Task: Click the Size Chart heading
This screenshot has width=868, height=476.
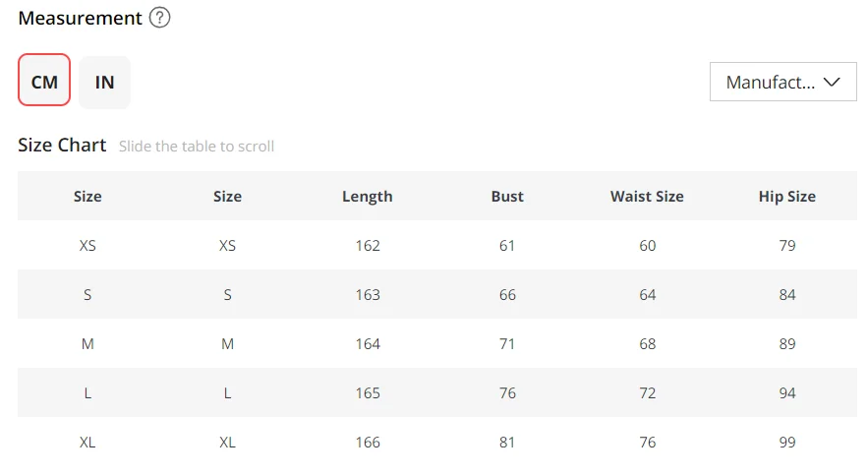Action: point(62,145)
